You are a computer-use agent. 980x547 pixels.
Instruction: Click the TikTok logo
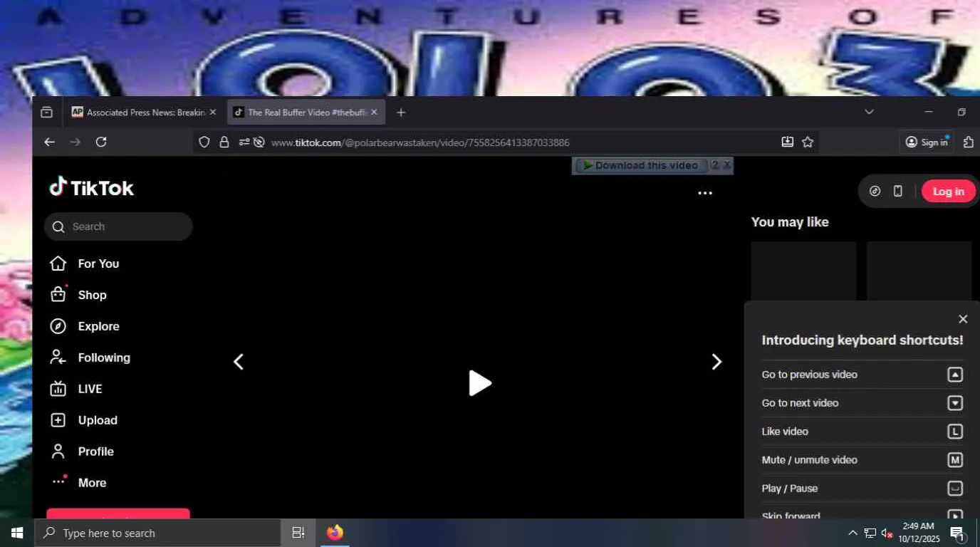[x=91, y=187]
